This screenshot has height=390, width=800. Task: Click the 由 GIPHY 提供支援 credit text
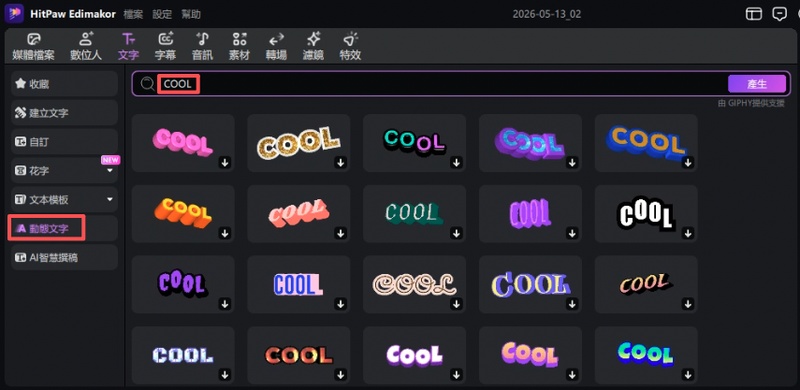pyautogui.click(x=751, y=104)
